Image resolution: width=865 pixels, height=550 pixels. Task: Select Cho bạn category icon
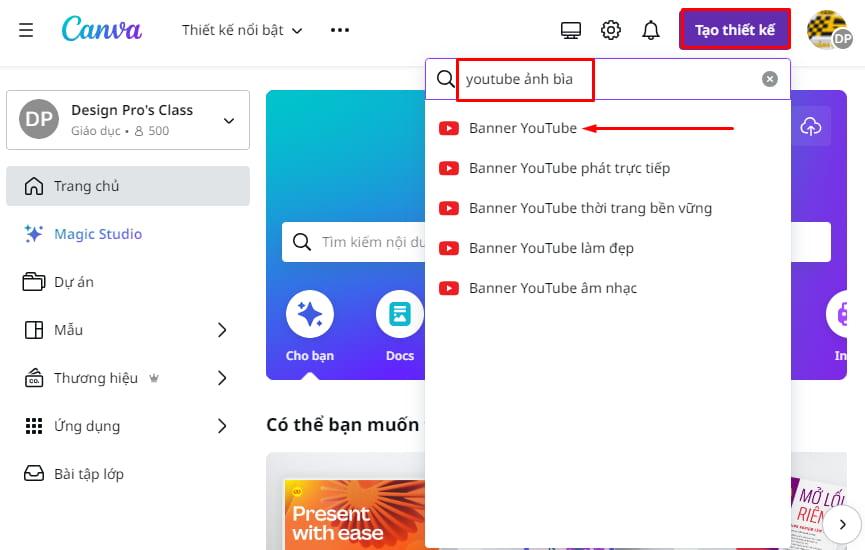click(309, 314)
